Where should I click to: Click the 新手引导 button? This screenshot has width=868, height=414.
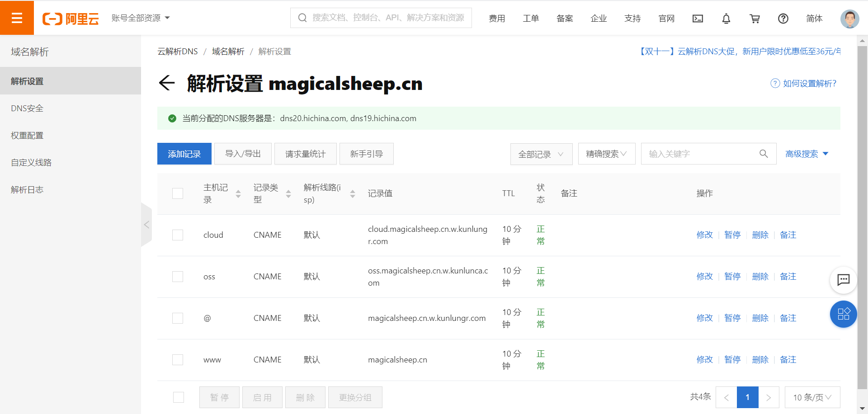click(x=367, y=154)
